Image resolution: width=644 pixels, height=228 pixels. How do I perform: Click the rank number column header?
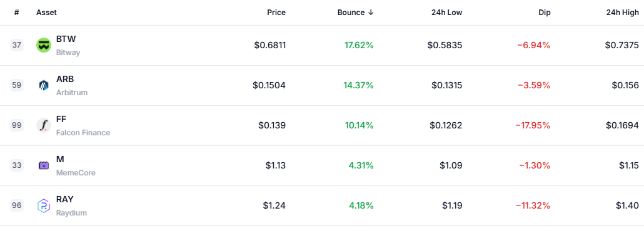click(x=16, y=13)
